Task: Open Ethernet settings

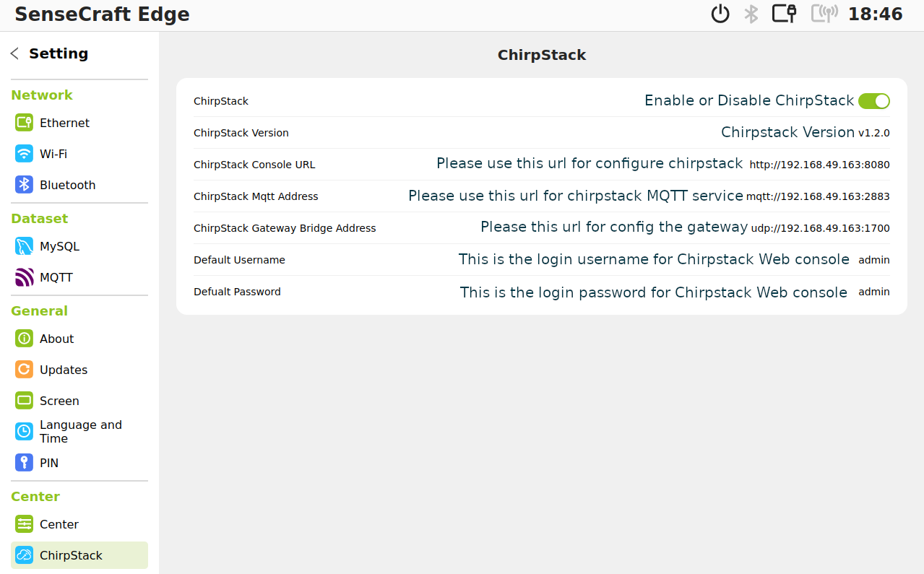Action: pos(79,123)
